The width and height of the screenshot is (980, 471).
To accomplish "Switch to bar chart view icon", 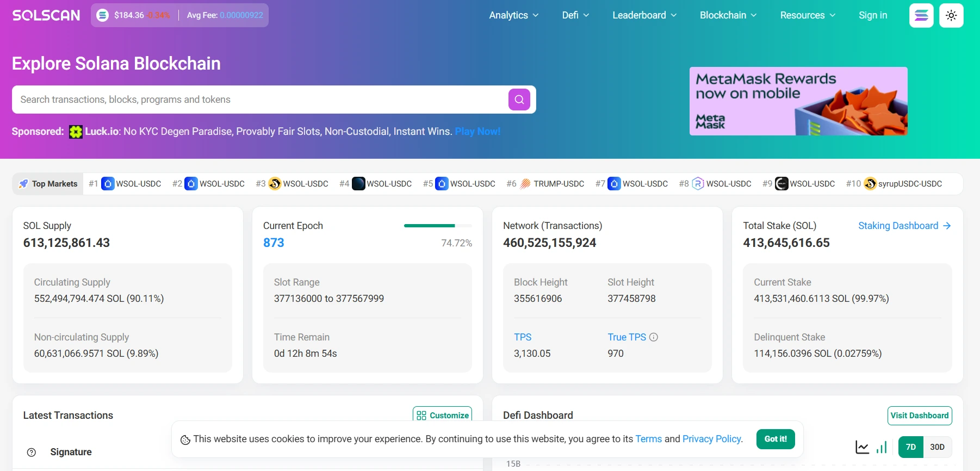I will (882, 447).
